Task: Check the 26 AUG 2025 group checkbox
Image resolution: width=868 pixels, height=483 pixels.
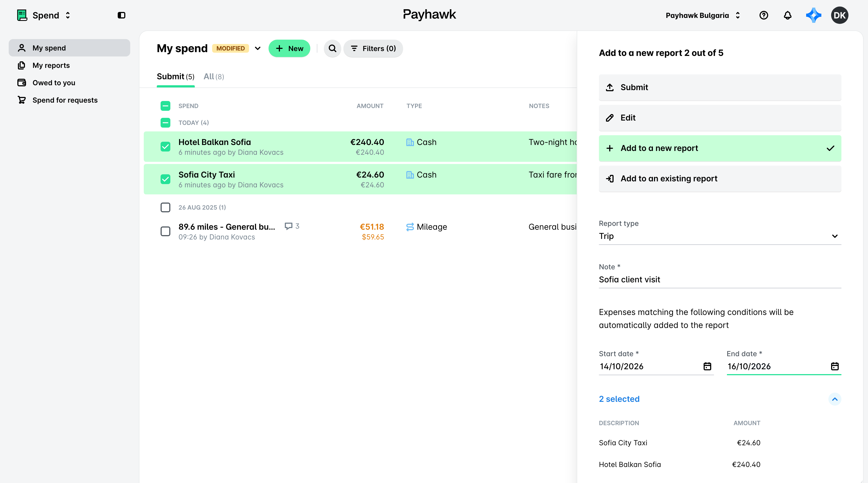Action: (x=165, y=207)
